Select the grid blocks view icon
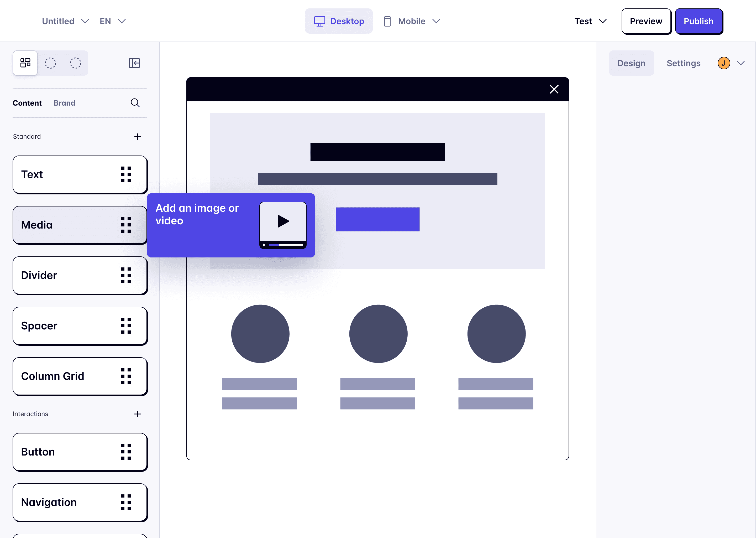The height and width of the screenshot is (538, 756). click(25, 63)
